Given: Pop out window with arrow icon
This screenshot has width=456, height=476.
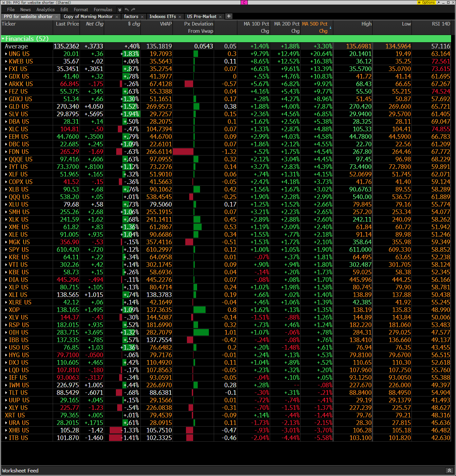Looking at the screenshot, I should [x=438, y=2].
